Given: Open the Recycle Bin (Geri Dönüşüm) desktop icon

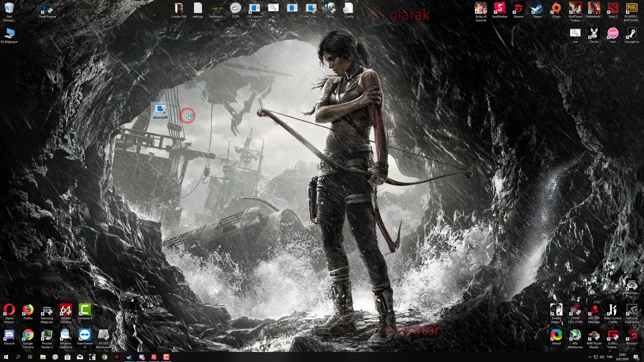Looking at the screenshot, I should pos(9,12).
